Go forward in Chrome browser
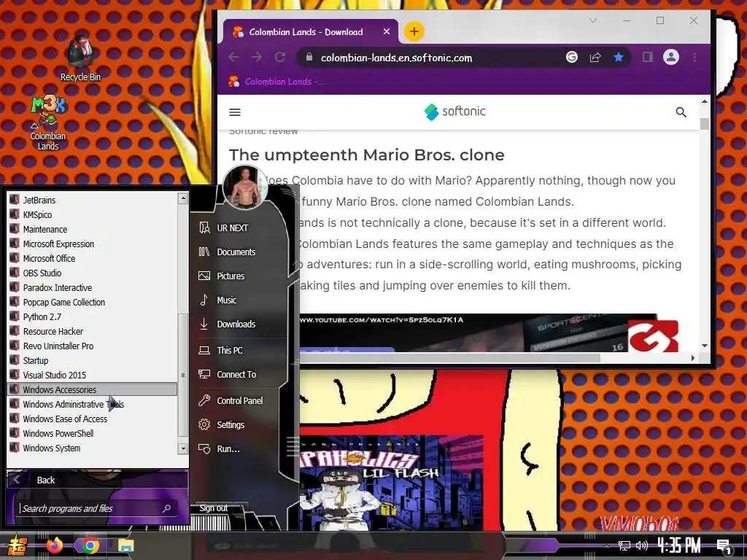The image size is (747, 560). pyautogui.click(x=257, y=57)
